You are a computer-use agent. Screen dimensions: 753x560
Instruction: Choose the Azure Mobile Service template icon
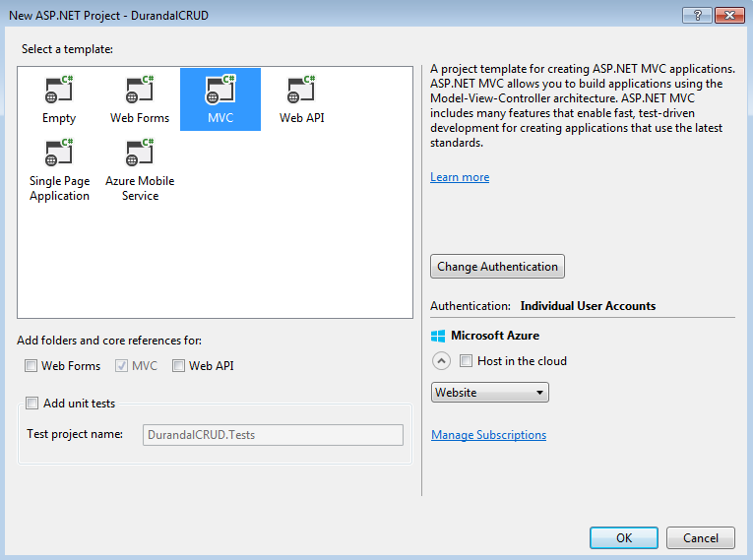pyautogui.click(x=140, y=153)
